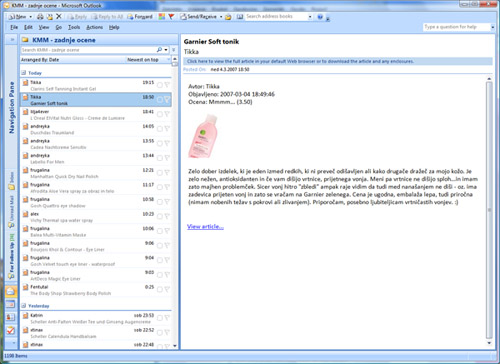Open the Calendar module in navigation pane

point(11,304)
